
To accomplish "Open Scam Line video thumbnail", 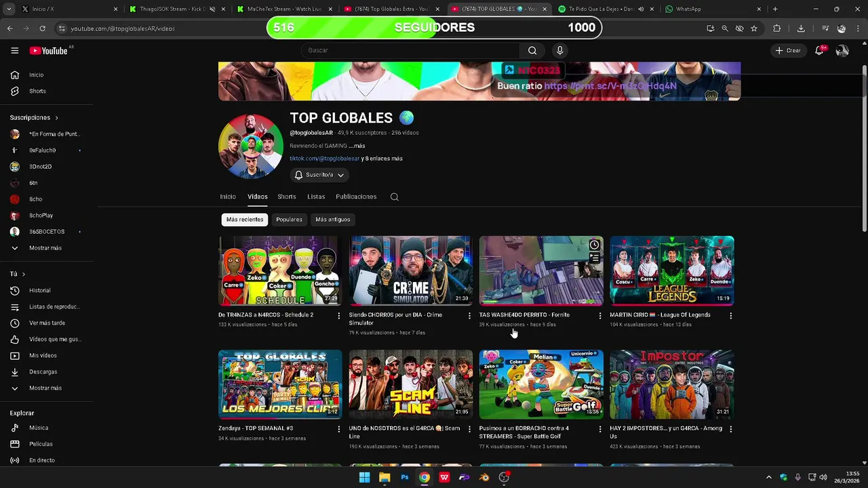I will tap(410, 384).
